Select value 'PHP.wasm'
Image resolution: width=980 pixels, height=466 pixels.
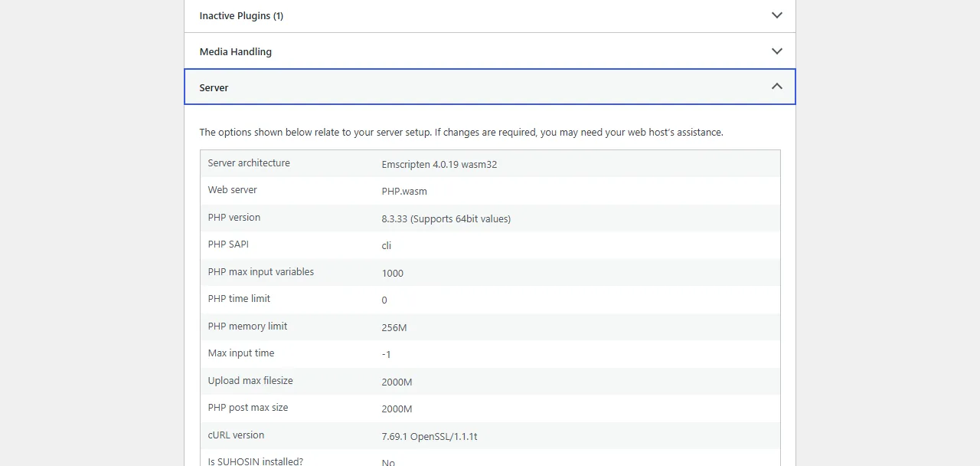click(404, 192)
